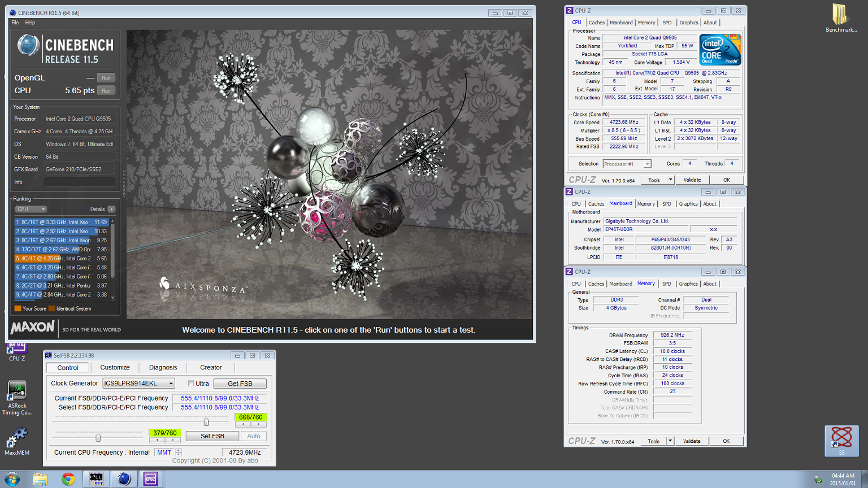868x488 pixels.
Task: Switch to SetFSB PLL taskbar button
Action: 96,480
